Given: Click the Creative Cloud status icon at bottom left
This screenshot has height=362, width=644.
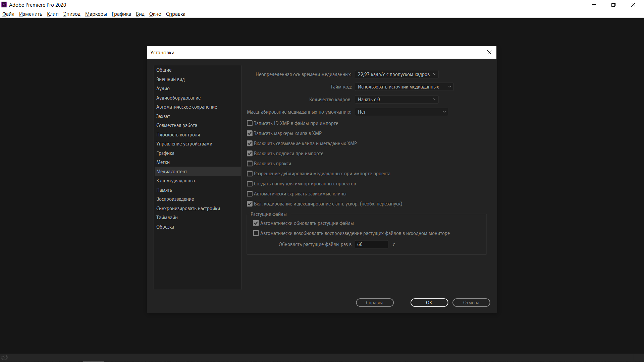Looking at the screenshot, I should coord(4,358).
